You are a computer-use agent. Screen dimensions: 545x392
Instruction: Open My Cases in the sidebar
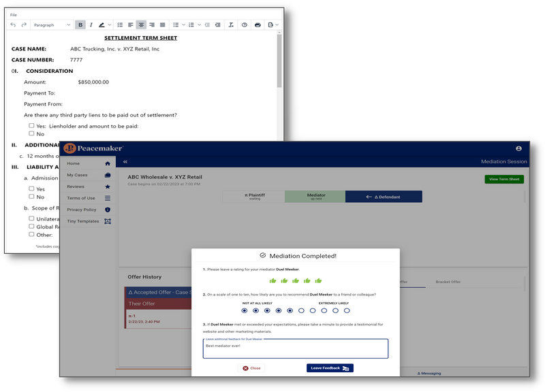[89, 175]
